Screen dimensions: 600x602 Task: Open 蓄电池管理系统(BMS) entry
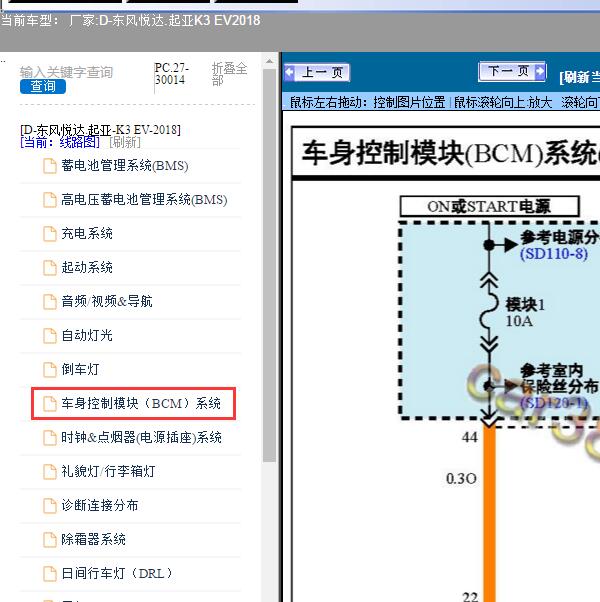tap(125, 166)
